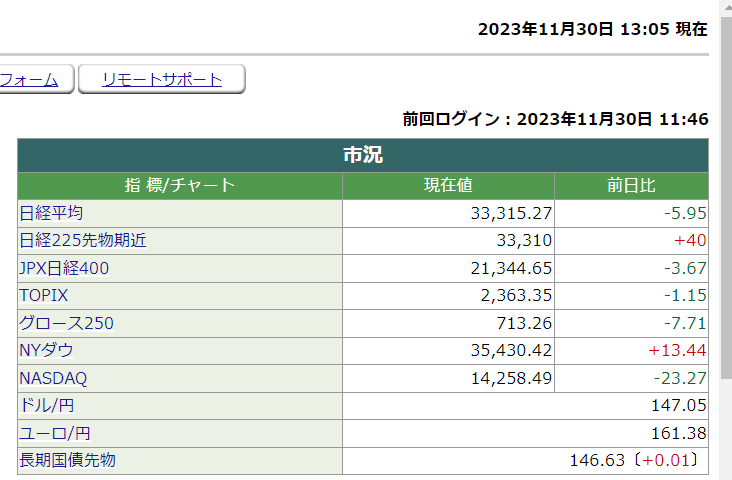Open the JPX日経400 chart link

click(x=64, y=268)
